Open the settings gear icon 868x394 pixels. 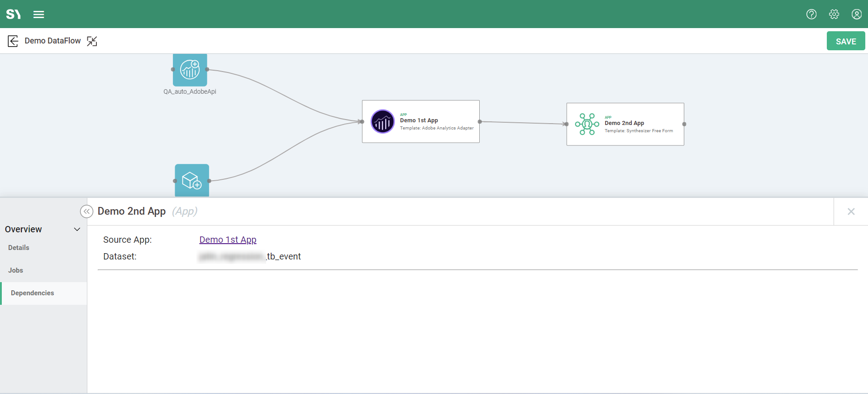tap(834, 14)
